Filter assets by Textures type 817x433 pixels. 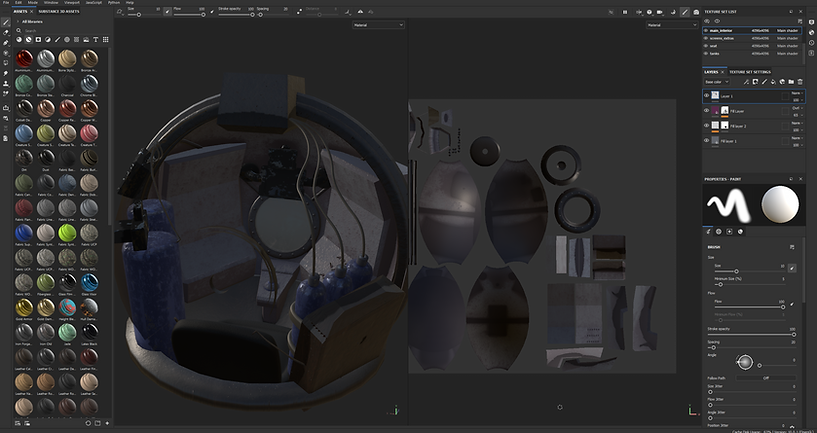77,40
